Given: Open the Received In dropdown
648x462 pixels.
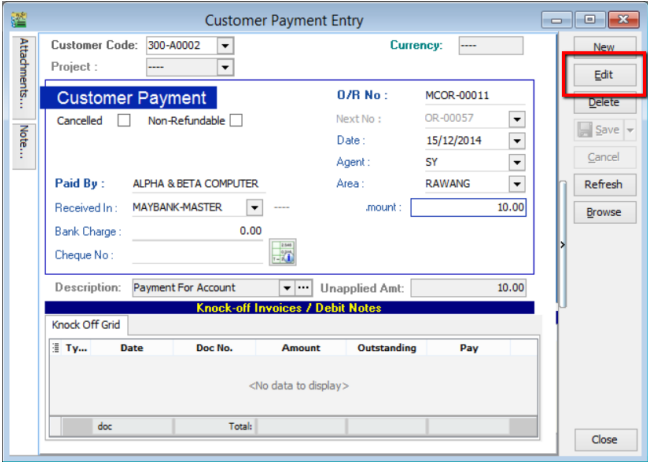Looking at the screenshot, I should tap(254, 208).
